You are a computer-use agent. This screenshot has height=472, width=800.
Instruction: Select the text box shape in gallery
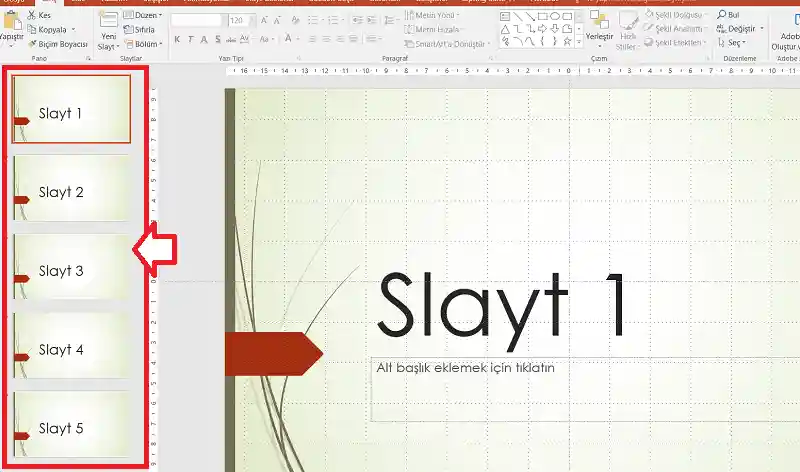coord(505,16)
